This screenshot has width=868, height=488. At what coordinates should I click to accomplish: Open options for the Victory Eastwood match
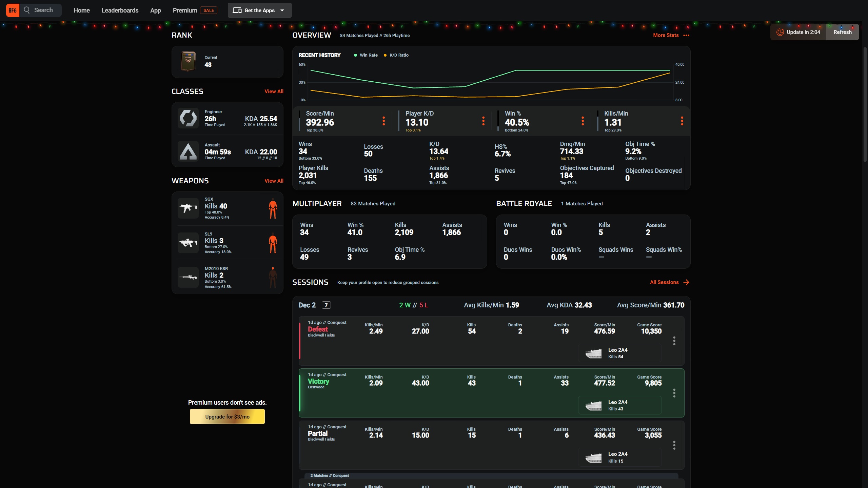(674, 393)
